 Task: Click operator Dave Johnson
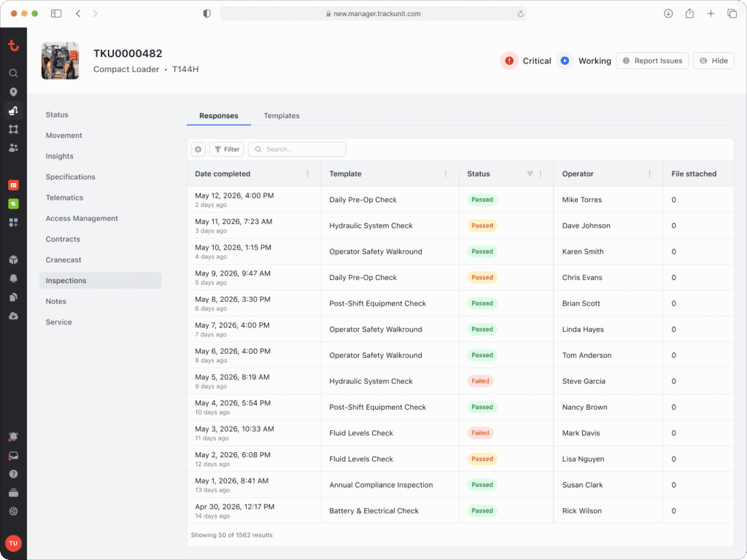click(586, 226)
